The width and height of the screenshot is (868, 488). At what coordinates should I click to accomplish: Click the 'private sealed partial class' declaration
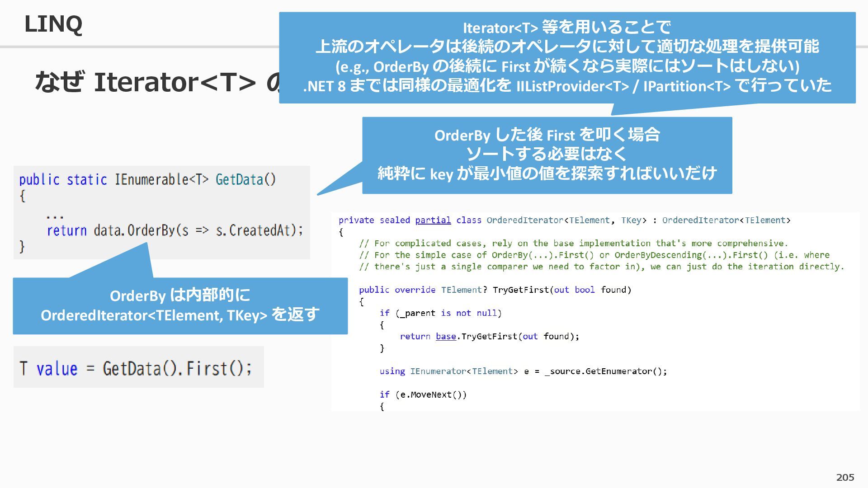click(x=564, y=221)
